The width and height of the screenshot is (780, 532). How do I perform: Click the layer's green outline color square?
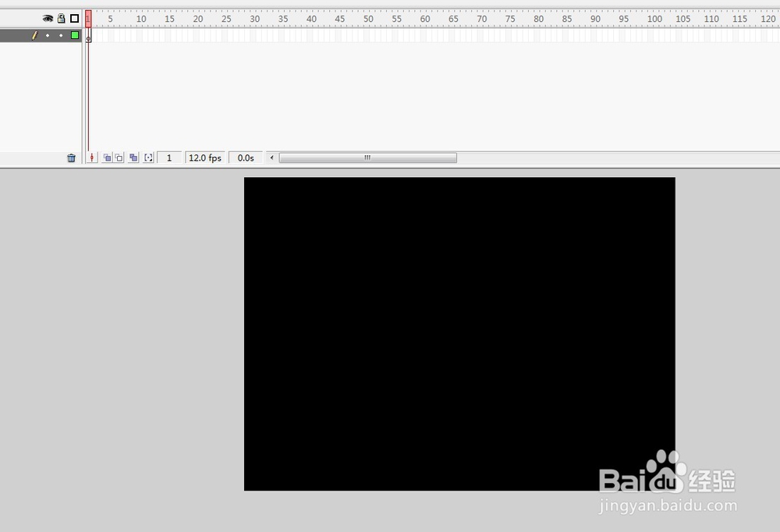75,35
